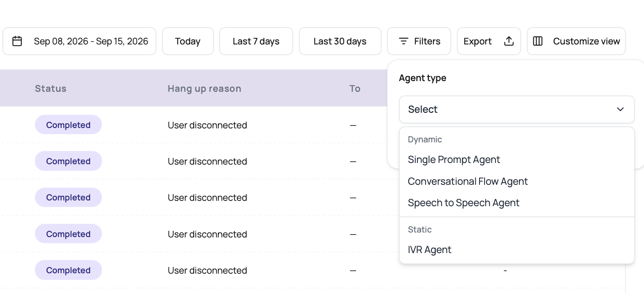644x293 pixels.
Task: Choose Last 7 days range
Action: coord(256,41)
